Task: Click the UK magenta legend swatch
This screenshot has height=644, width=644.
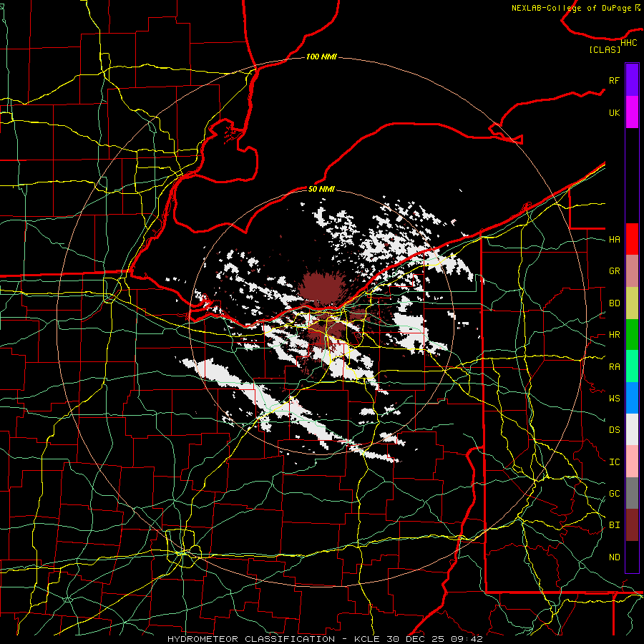Action: tap(632, 112)
